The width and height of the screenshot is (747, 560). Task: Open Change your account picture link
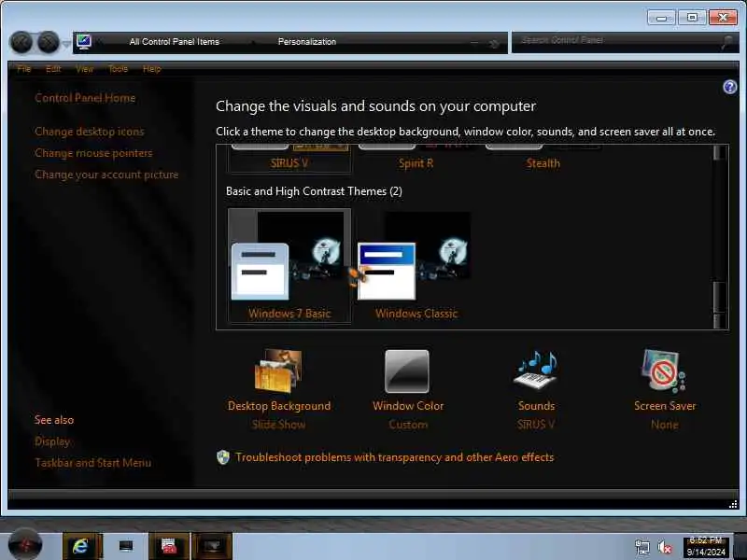click(x=106, y=175)
